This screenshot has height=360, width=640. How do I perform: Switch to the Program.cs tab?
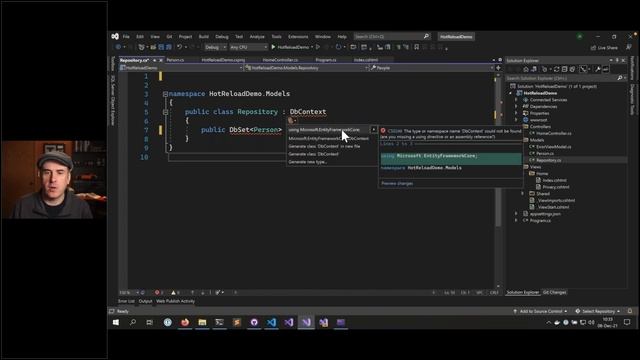(326, 60)
